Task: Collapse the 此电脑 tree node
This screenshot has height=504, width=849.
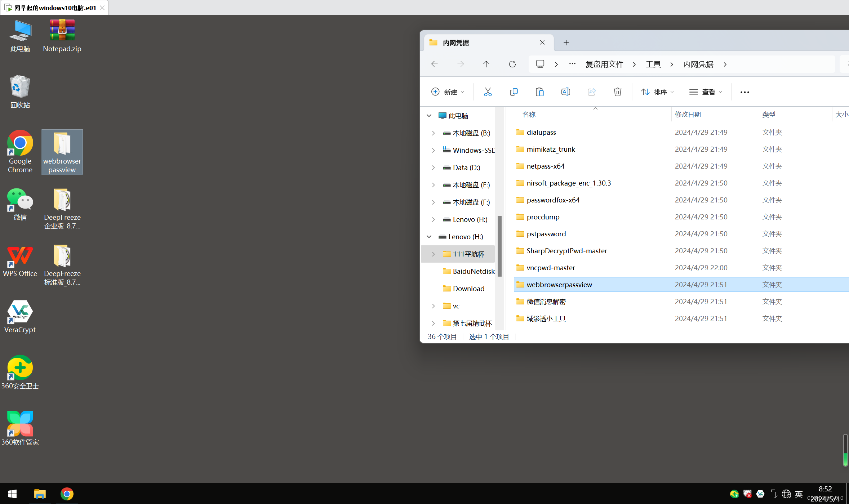Action: (x=429, y=116)
